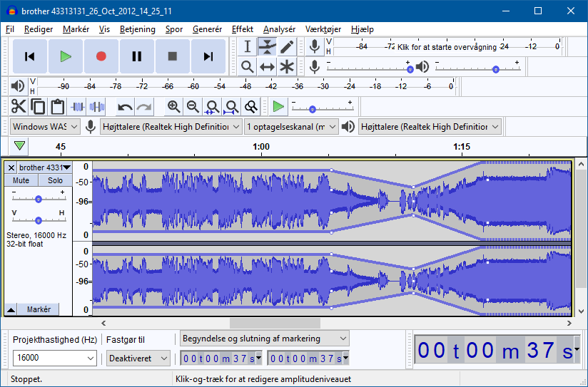Skip to end of track
588x387 pixels.
click(208, 56)
